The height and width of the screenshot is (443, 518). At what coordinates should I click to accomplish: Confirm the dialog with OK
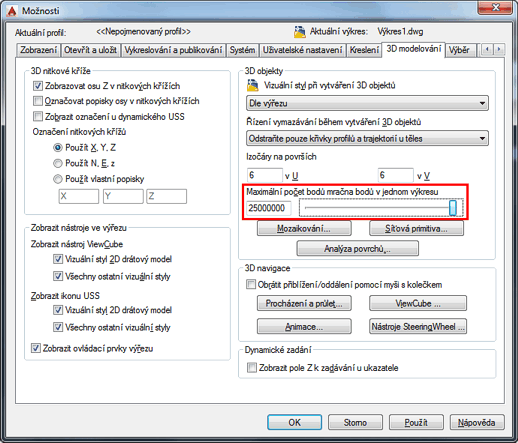[x=294, y=422]
